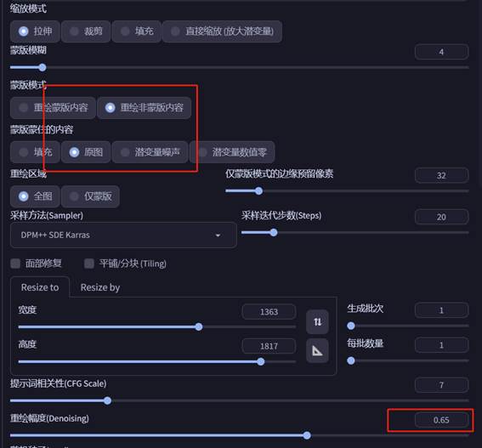Click the DPM++ SDE Karras combo box
Screen dimensions: 482x448
point(123,235)
